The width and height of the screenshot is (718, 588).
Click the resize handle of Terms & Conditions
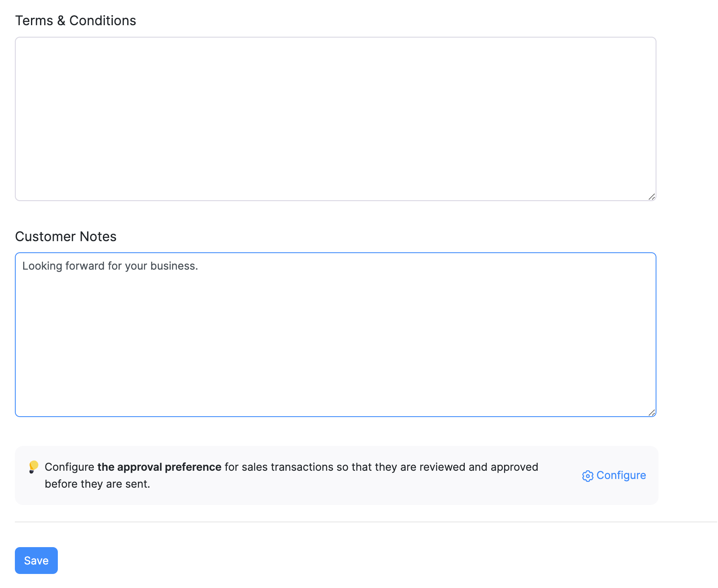point(652,197)
